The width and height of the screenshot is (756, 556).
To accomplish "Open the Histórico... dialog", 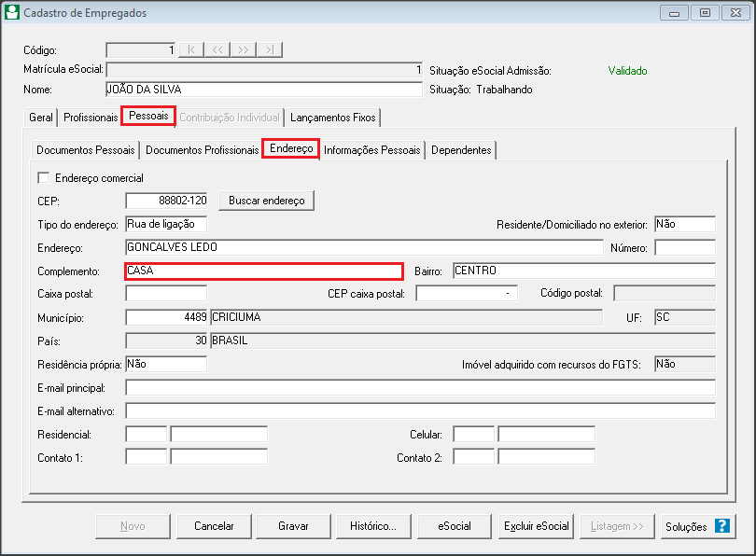I will pos(372,526).
